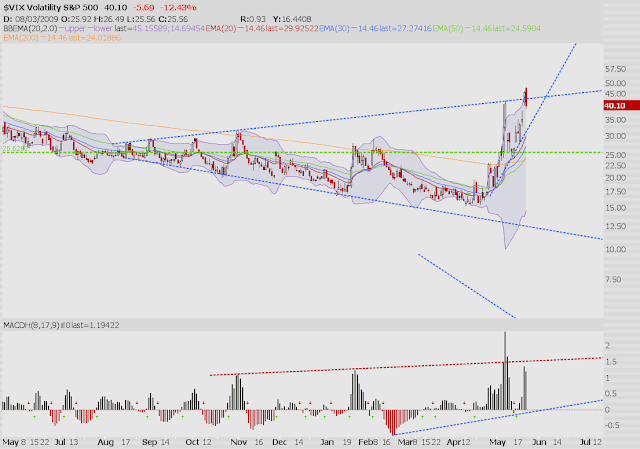This screenshot has width=640, height=449.
Task: Click the 12.50 price axis label
Action: click(x=616, y=226)
